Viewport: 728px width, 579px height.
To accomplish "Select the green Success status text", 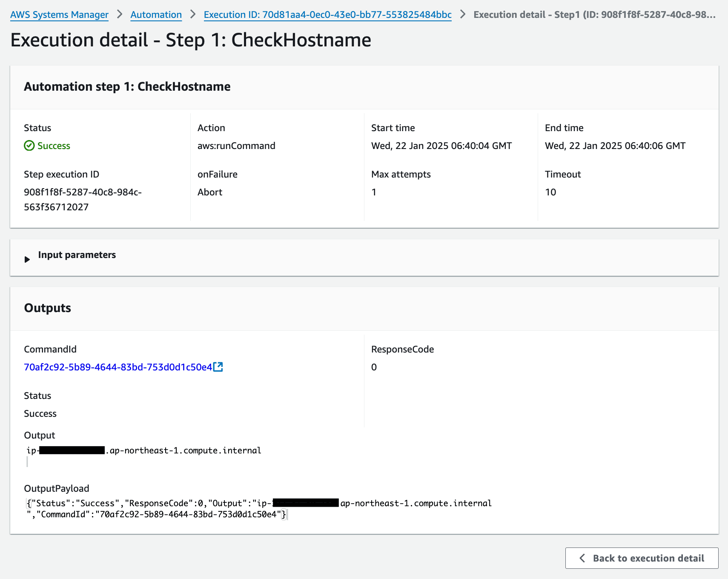I will coord(54,146).
